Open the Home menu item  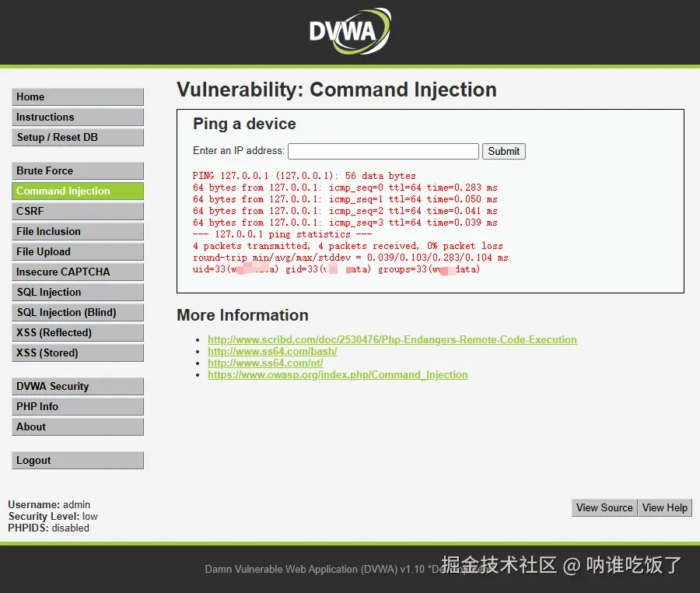78,97
